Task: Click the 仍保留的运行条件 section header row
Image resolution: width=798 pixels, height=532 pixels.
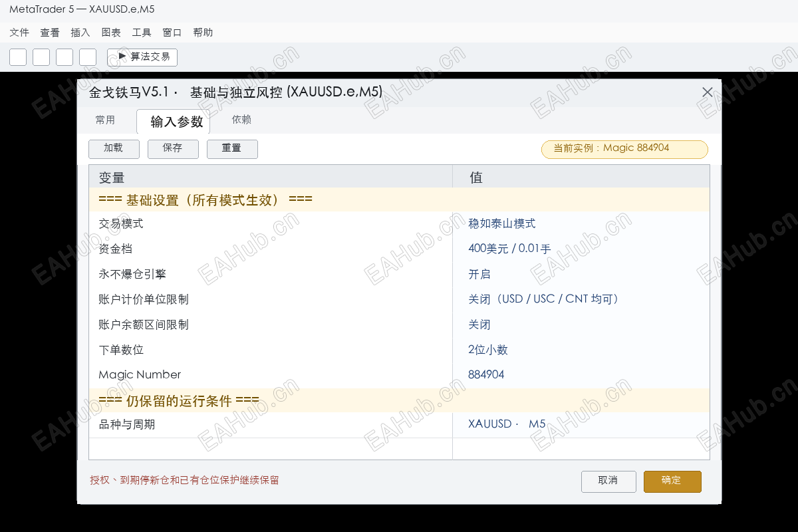Action: point(399,400)
